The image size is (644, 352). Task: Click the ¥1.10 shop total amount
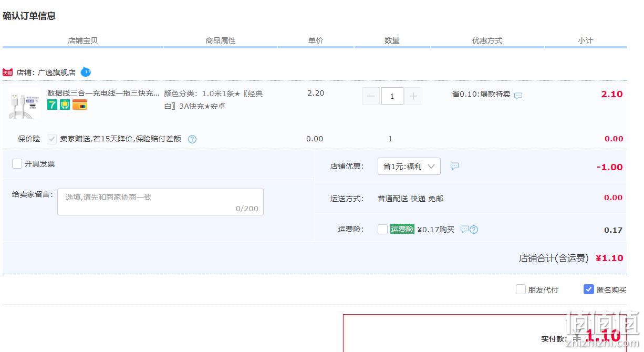click(x=609, y=258)
